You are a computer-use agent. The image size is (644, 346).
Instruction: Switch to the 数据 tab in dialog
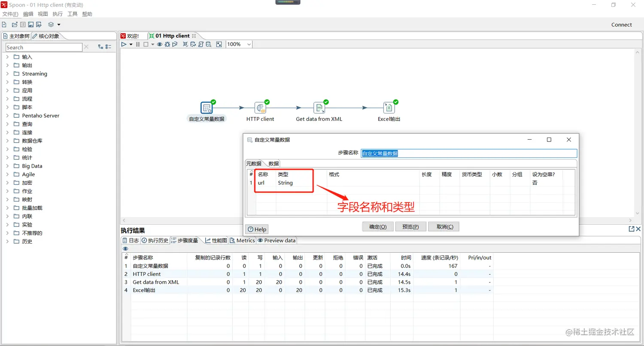[273, 163]
